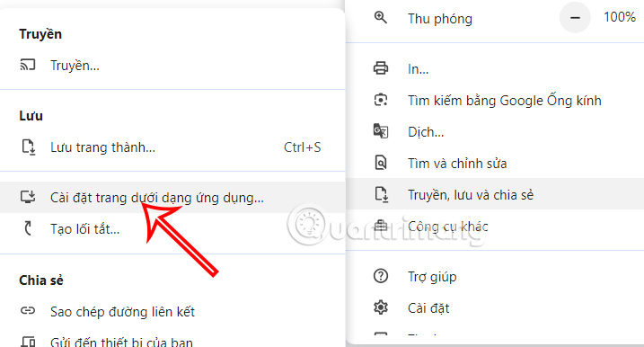Click the Lưu section heading
Viewport: 644px width, 347px height.
point(31,116)
